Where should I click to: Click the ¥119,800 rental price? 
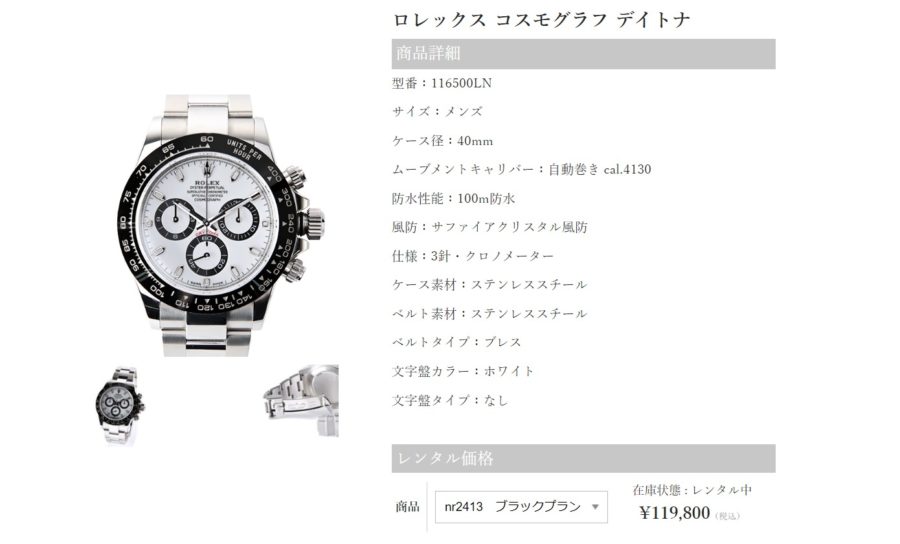[x=675, y=512]
